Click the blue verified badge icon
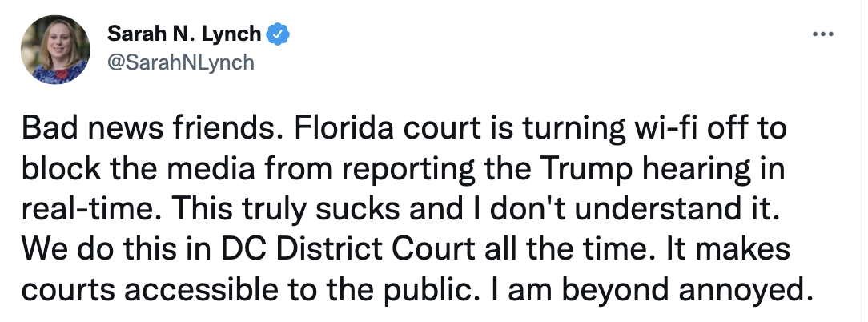 click(x=277, y=35)
